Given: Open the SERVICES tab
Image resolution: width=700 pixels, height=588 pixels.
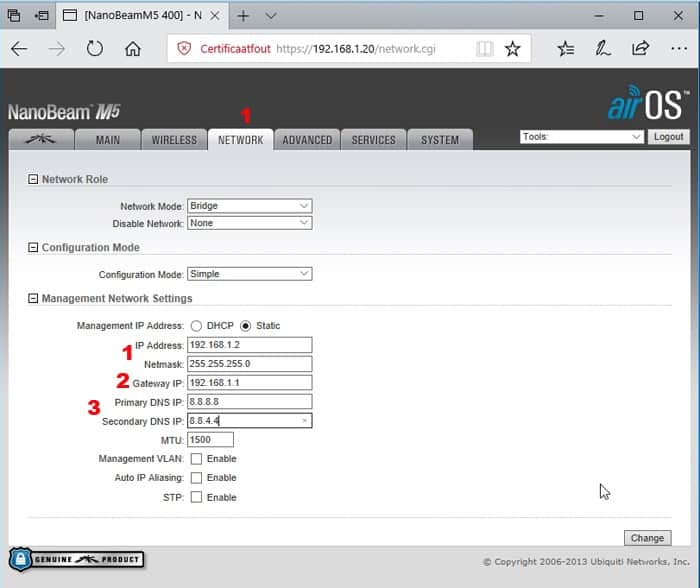Looking at the screenshot, I should click(374, 140).
